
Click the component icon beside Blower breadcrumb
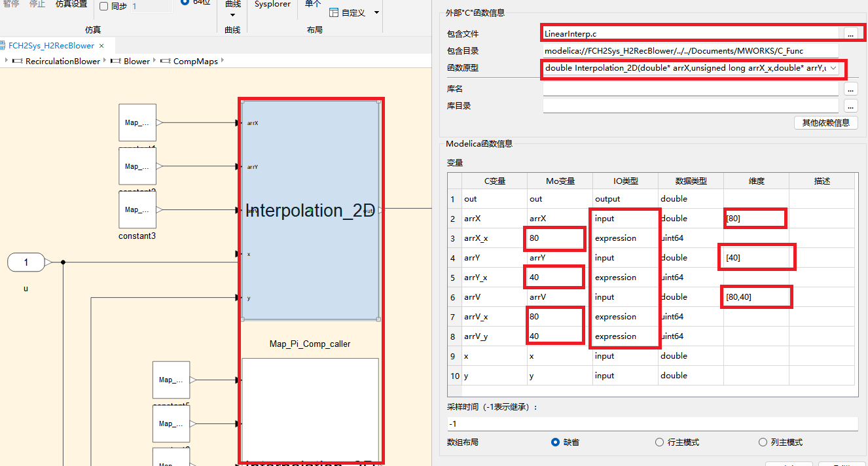pyautogui.click(x=116, y=61)
